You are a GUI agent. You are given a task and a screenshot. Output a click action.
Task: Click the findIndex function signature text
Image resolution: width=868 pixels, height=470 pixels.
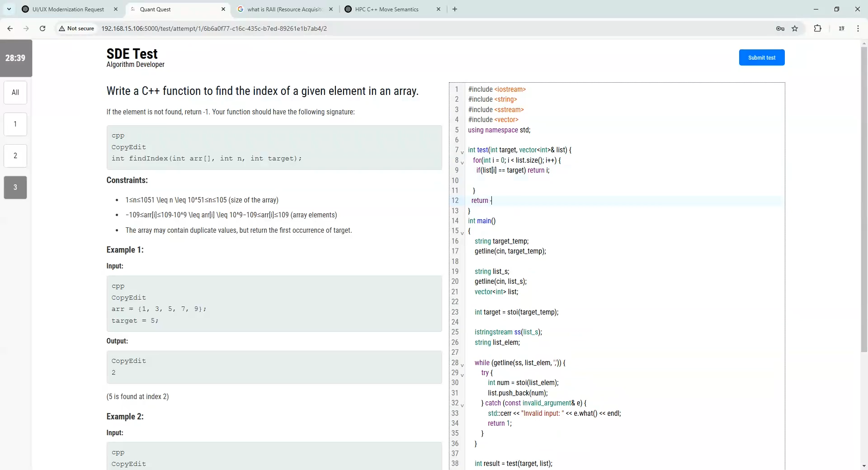tap(207, 159)
